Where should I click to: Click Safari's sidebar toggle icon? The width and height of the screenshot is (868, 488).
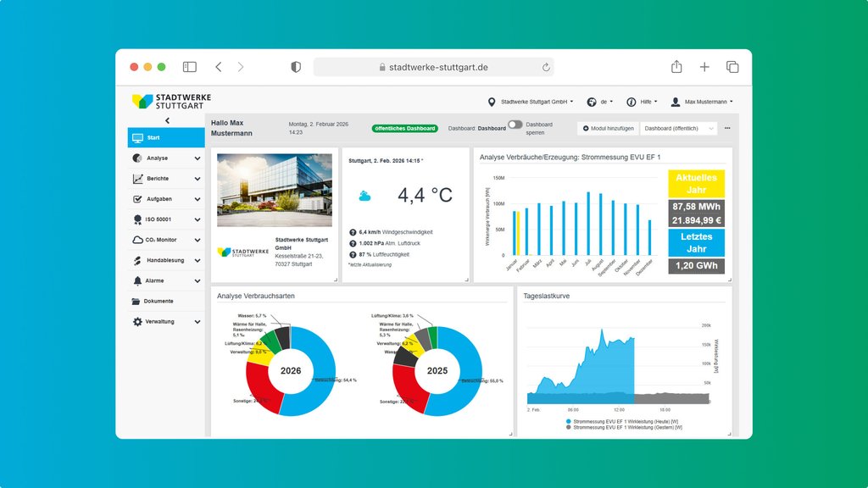coord(190,67)
